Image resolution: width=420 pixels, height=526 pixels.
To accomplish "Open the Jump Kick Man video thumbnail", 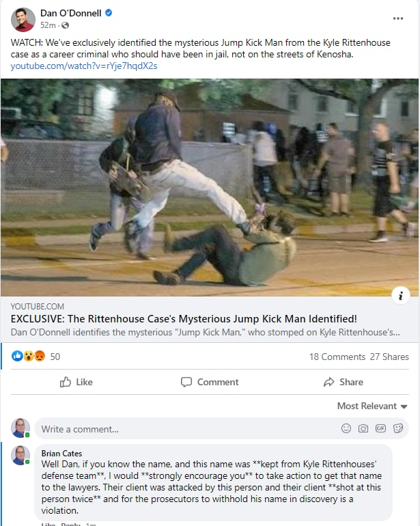I will coord(210,188).
